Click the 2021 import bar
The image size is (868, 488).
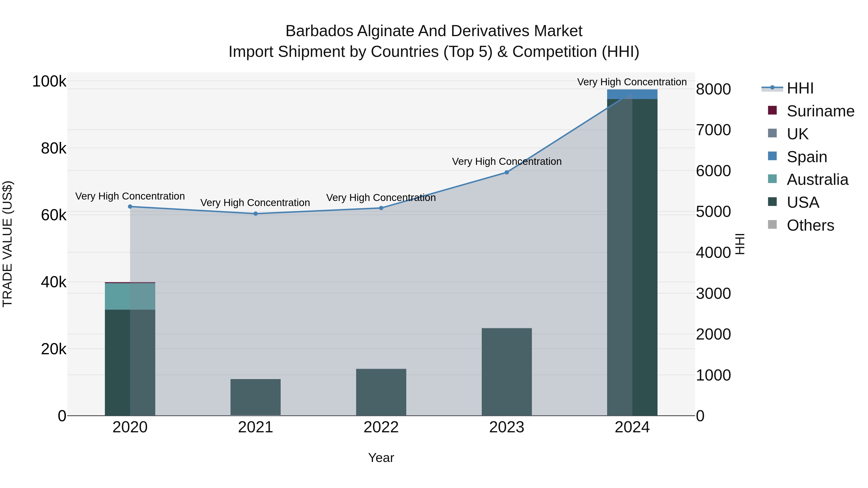pos(255,397)
